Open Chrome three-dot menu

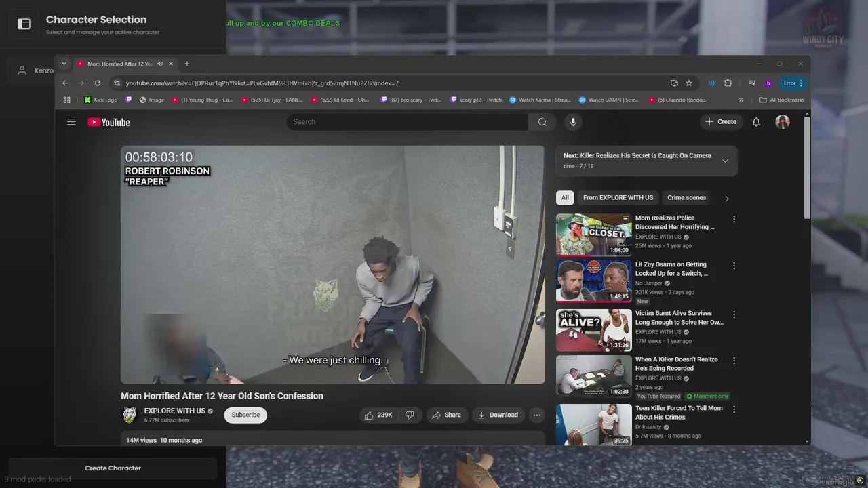pyautogui.click(x=801, y=83)
